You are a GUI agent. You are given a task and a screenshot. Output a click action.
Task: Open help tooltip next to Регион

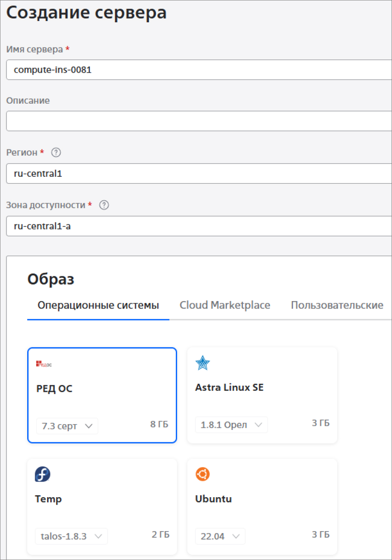[56, 152]
